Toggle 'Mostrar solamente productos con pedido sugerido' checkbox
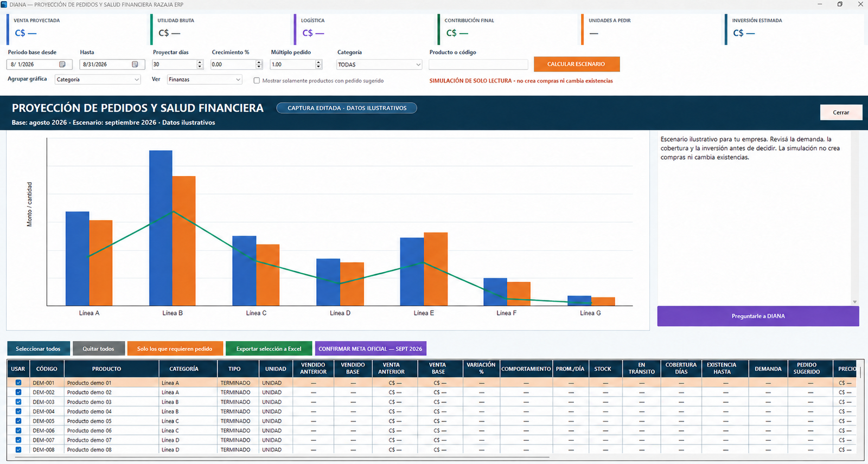868x464 pixels. (257, 81)
